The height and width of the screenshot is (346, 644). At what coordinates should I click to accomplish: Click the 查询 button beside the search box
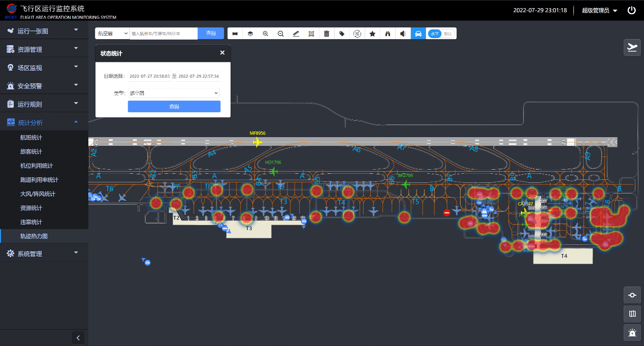coord(211,34)
